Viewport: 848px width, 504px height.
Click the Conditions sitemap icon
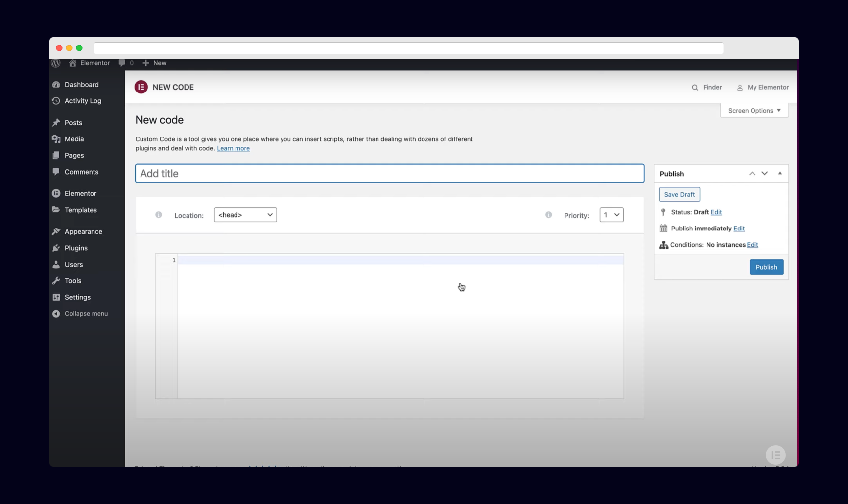[x=664, y=245]
